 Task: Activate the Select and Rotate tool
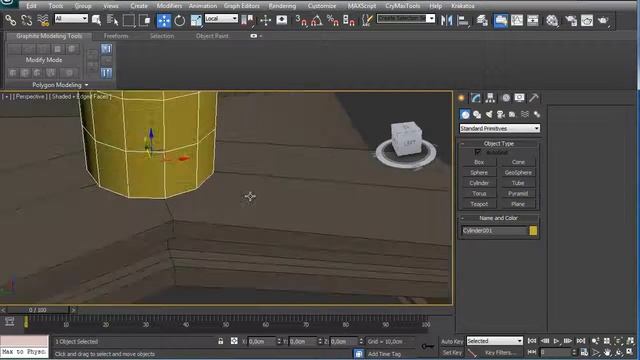(180, 20)
